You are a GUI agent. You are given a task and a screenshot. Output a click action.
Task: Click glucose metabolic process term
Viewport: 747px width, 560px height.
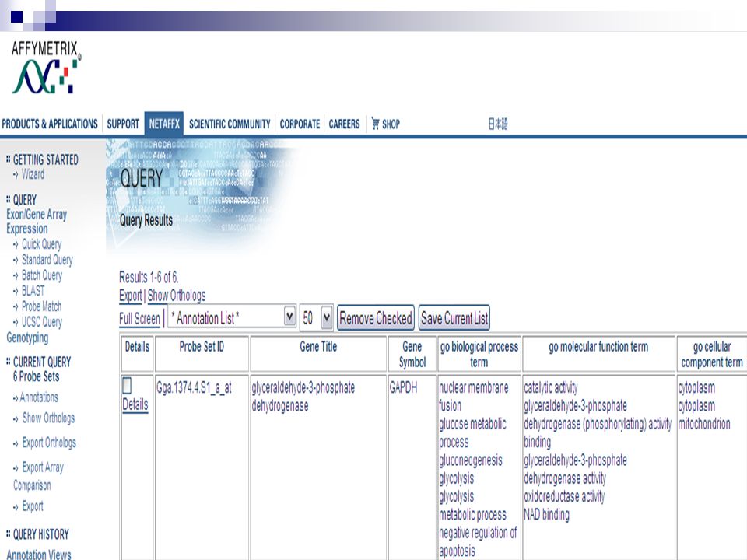pos(472,433)
